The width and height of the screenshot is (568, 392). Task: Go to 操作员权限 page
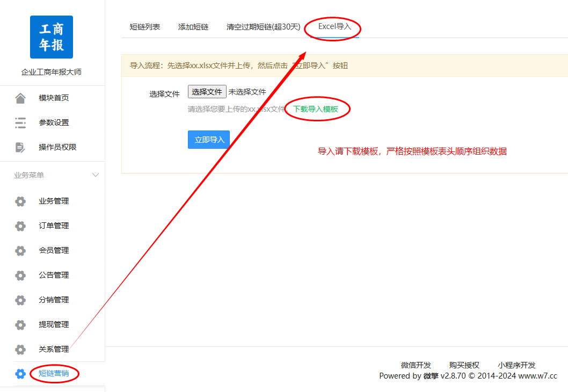tap(57, 147)
